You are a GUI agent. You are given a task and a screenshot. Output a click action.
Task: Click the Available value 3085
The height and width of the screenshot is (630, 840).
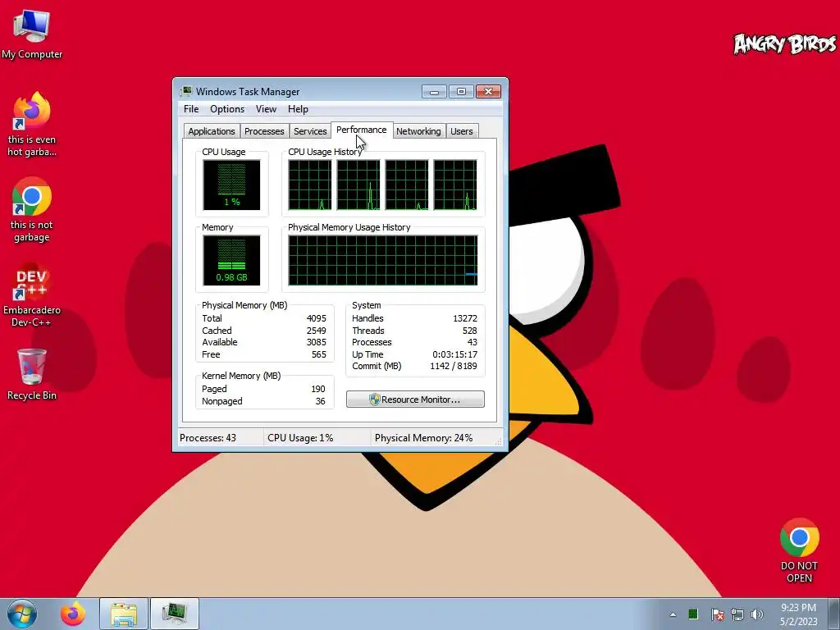pyautogui.click(x=316, y=342)
